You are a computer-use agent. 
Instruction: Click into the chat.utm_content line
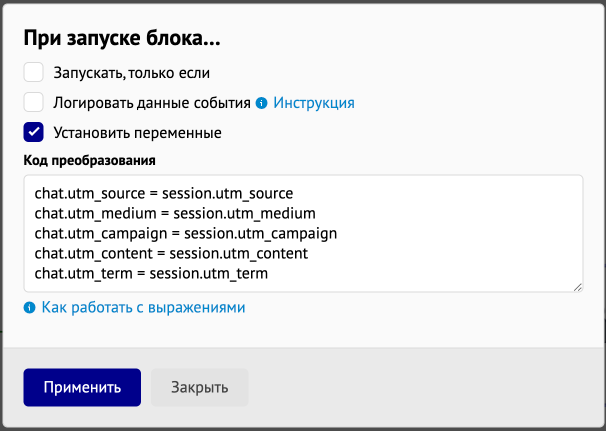pyautogui.click(x=171, y=254)
